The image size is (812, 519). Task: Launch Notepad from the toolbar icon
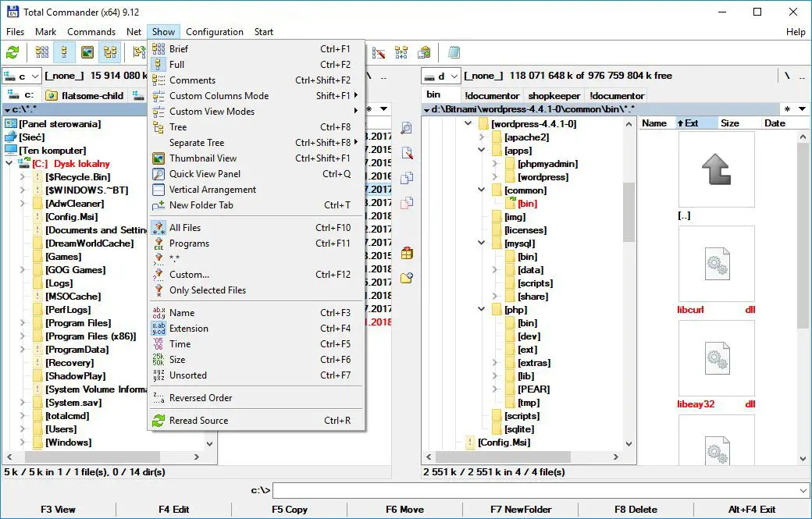tap(454, 52)
